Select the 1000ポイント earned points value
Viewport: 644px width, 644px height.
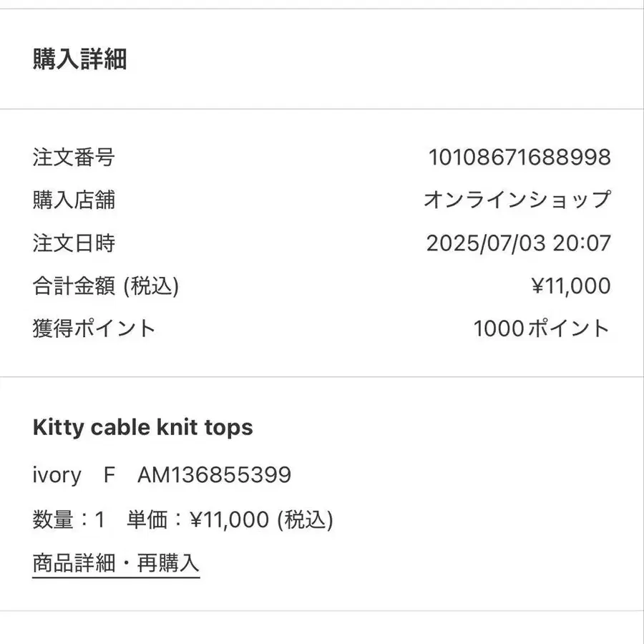541,329
